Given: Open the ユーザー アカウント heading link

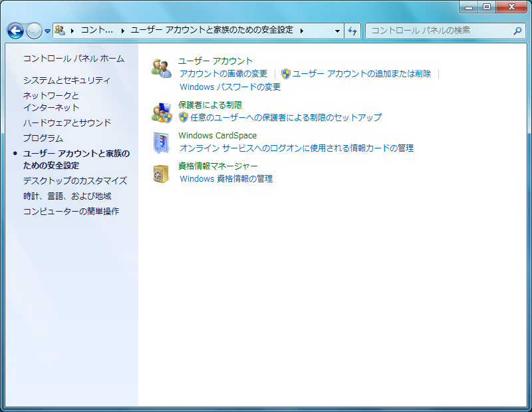Looking at the screenshot, I should 215,61.
